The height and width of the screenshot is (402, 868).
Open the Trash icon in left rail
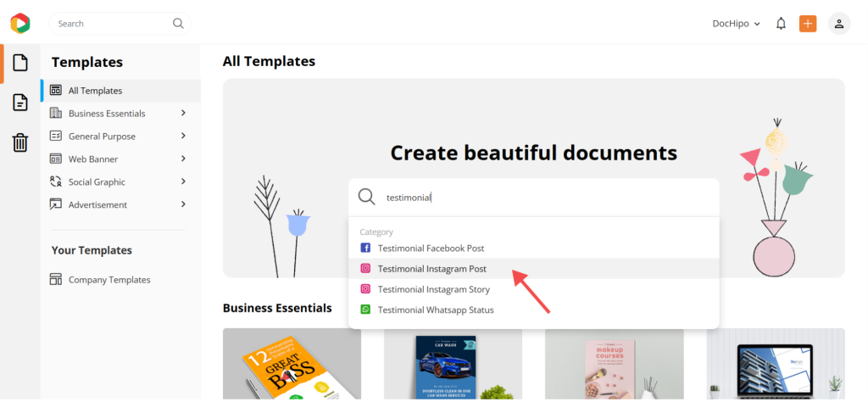[x=20, y=142]
